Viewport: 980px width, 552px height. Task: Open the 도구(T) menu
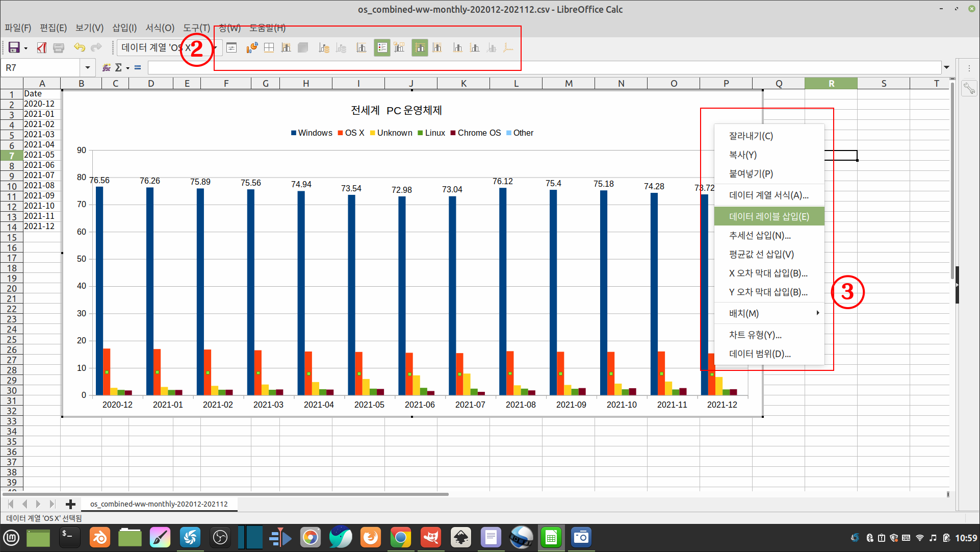coord(196,28)
